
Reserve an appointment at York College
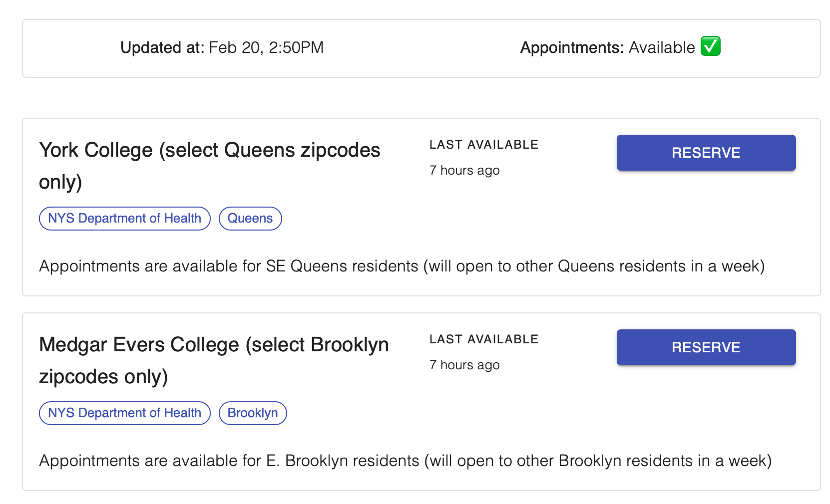tap(706, 153)
